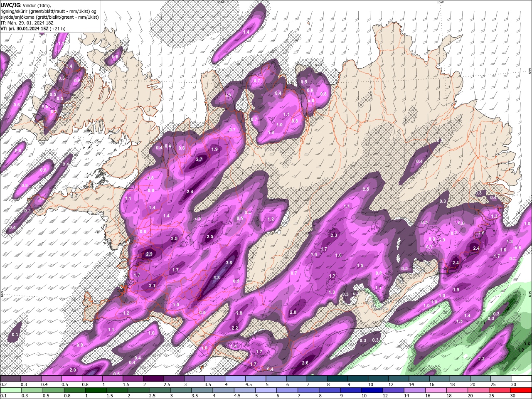Pick the dark mauve snow-scale swatch at 0.2
The image size is (532, 399).
pos(10,379)
